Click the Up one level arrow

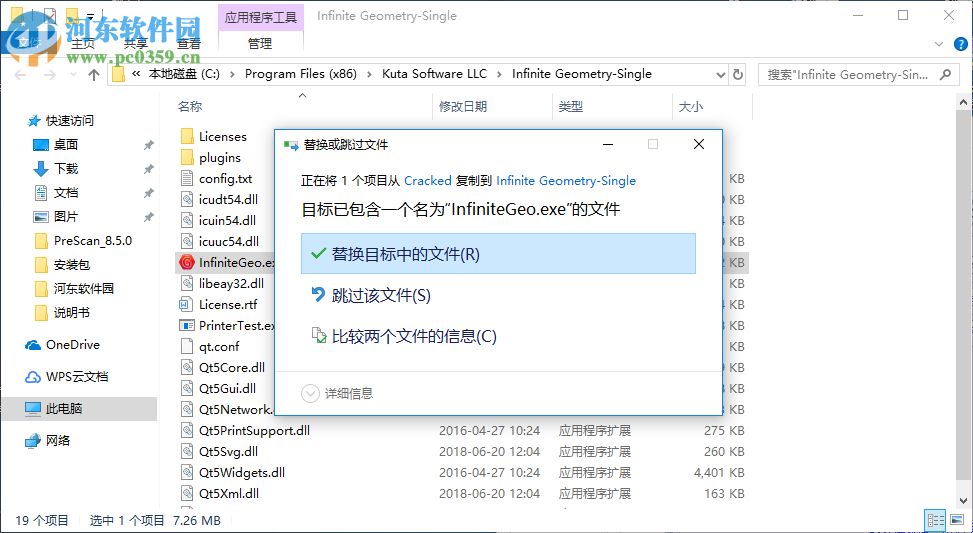coord(94,74)
